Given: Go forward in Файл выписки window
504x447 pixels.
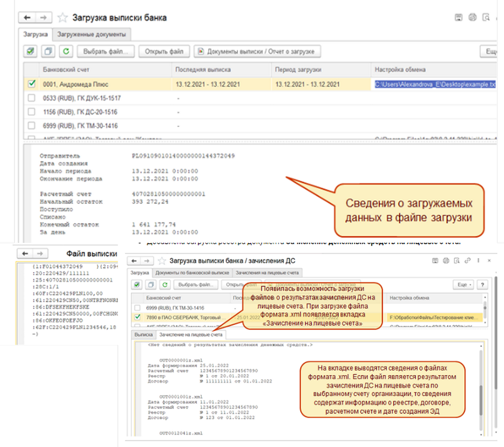Looking at the screenshot, I should click(40, 254).
